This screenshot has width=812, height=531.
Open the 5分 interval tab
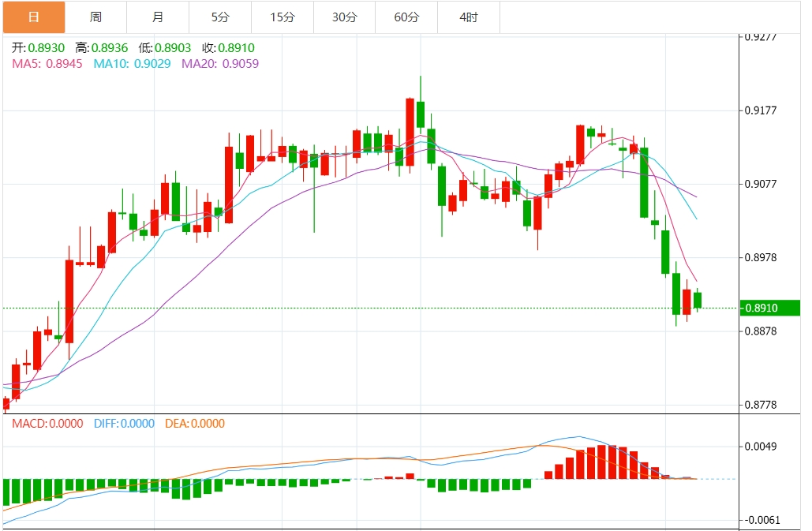(220, 17)
